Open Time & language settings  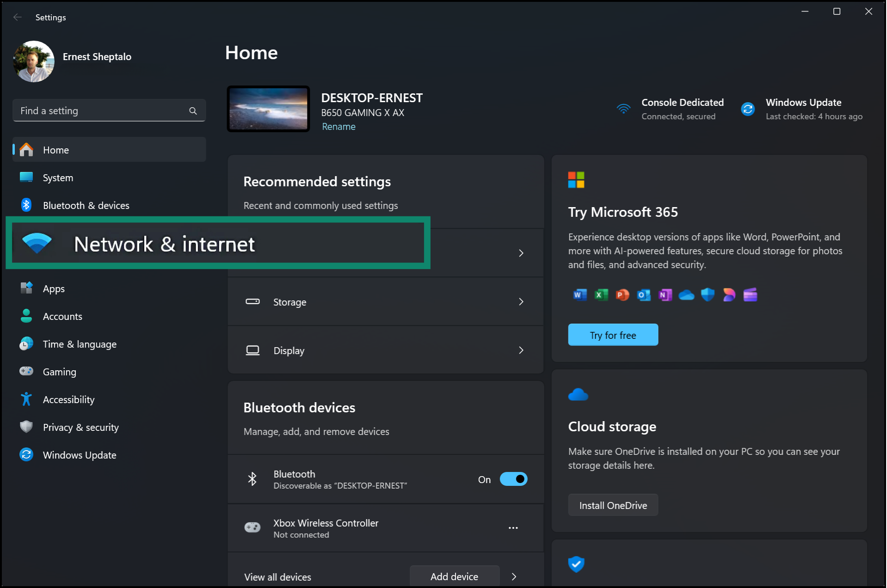pos(26,343)
